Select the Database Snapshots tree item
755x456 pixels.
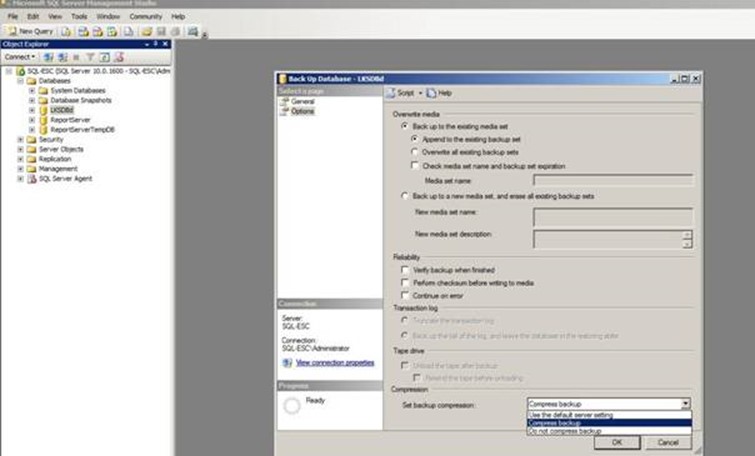point(81,100)
